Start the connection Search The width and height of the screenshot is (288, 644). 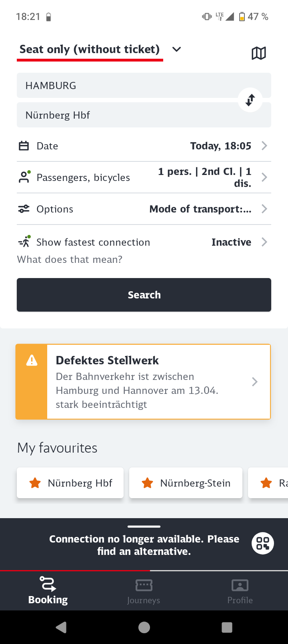click(x=144, y=295)
